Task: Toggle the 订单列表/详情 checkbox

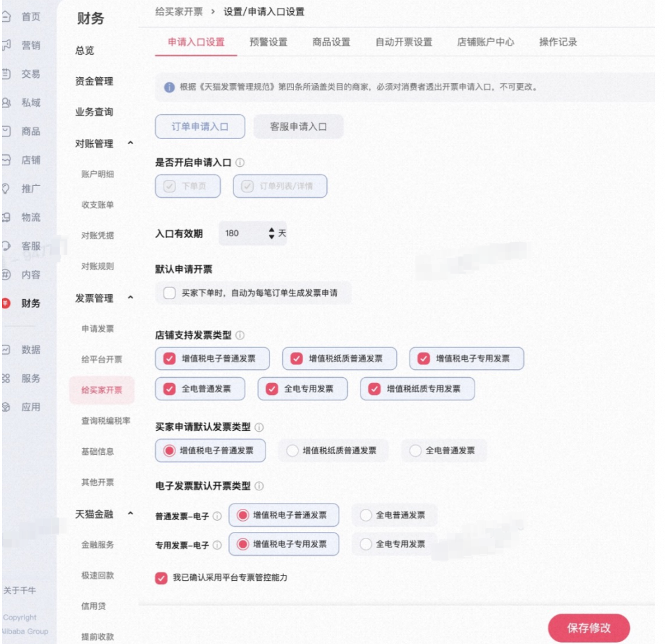Action: tap(247, 187)
